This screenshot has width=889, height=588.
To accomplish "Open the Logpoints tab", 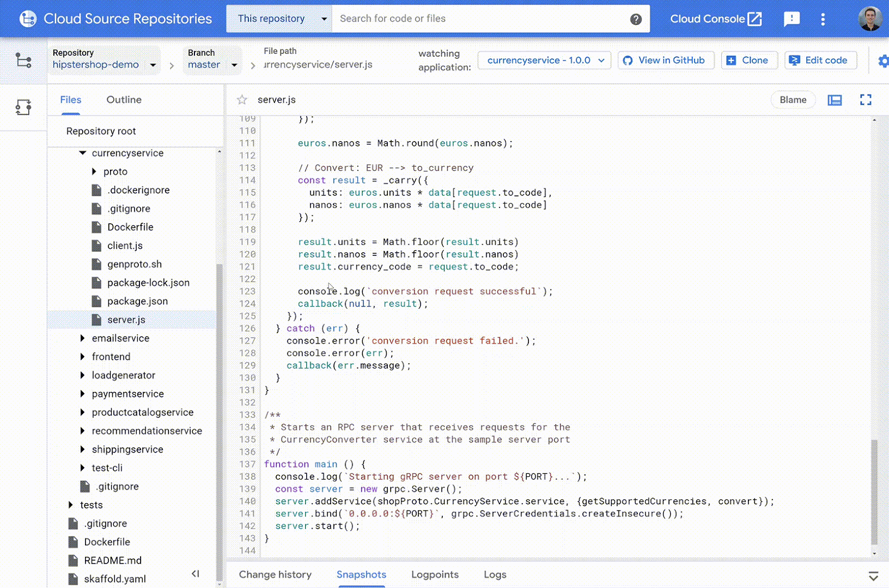I will [435, 575].
